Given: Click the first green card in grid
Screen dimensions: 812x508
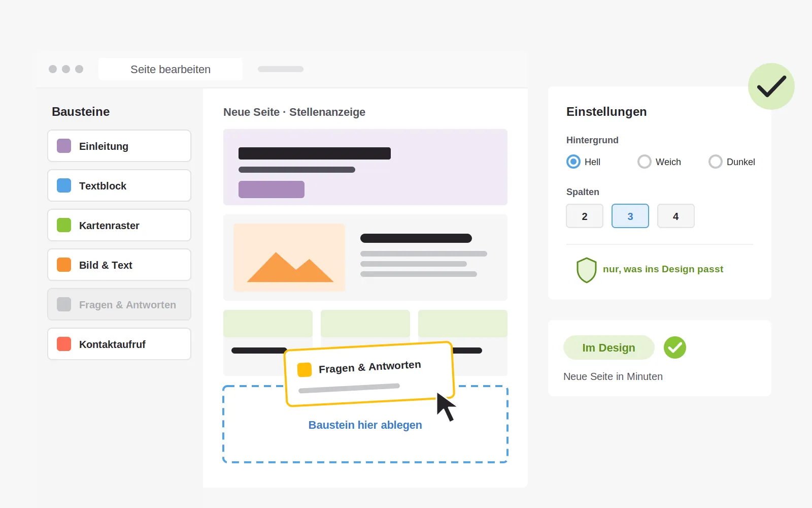Looking at the screenshot, I should coord(268,324).
